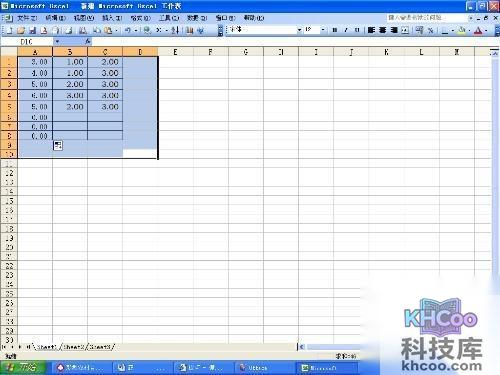
Task: Click the Print icon in toolbar
Action: pos(57,30)
